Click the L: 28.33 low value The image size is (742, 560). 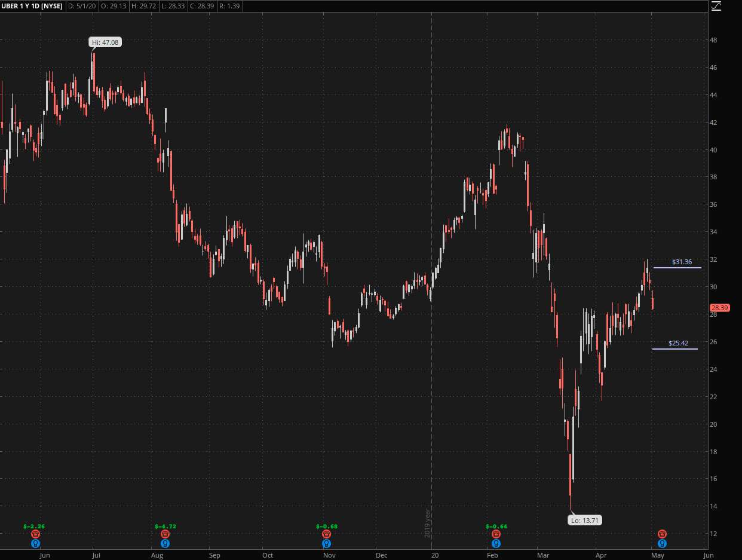coord(173,6)
